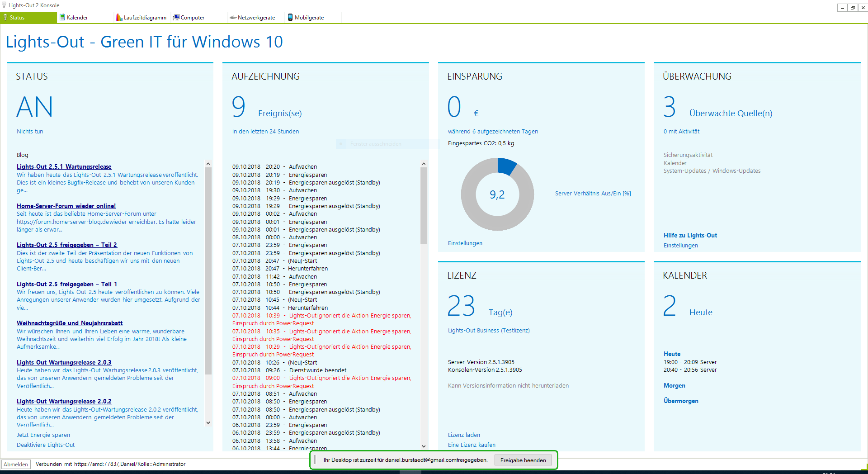Click the 'Nichts tun' status text
This screenshot has width=868, height=474.
tap(30, 131)
